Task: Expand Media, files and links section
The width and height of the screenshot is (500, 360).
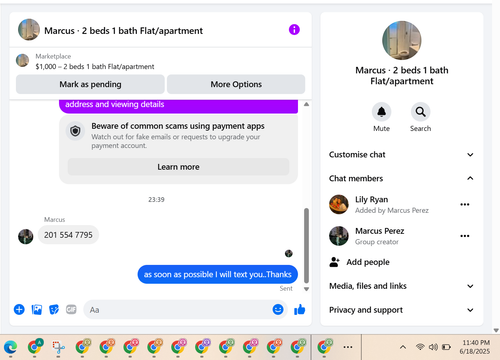Action: coord(401,286)
